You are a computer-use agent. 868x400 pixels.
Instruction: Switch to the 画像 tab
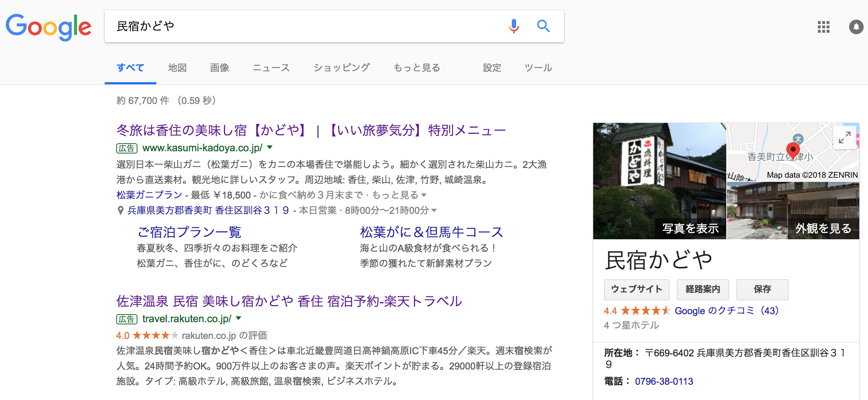pyautogui.click(x=220, y=68)
